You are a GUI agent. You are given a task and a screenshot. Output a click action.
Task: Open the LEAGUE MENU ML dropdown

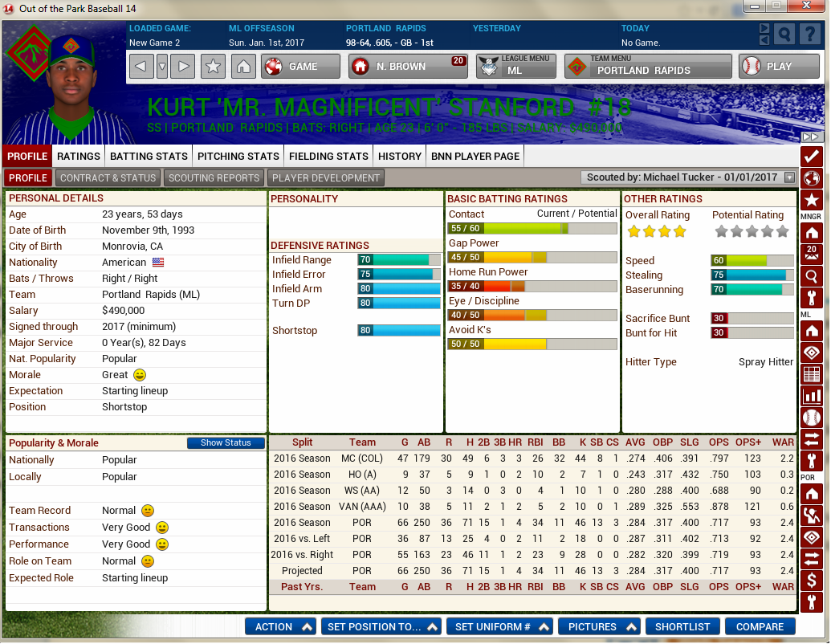[516, 67]
